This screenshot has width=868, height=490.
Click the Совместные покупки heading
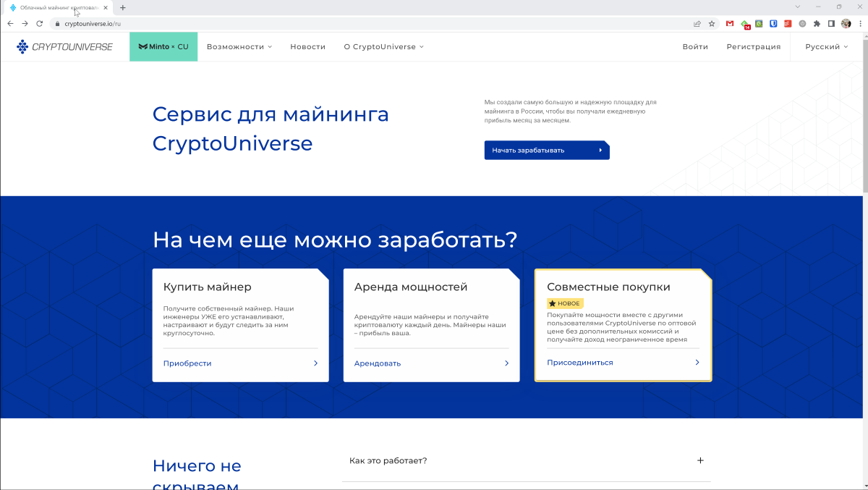tap(608, 287)
